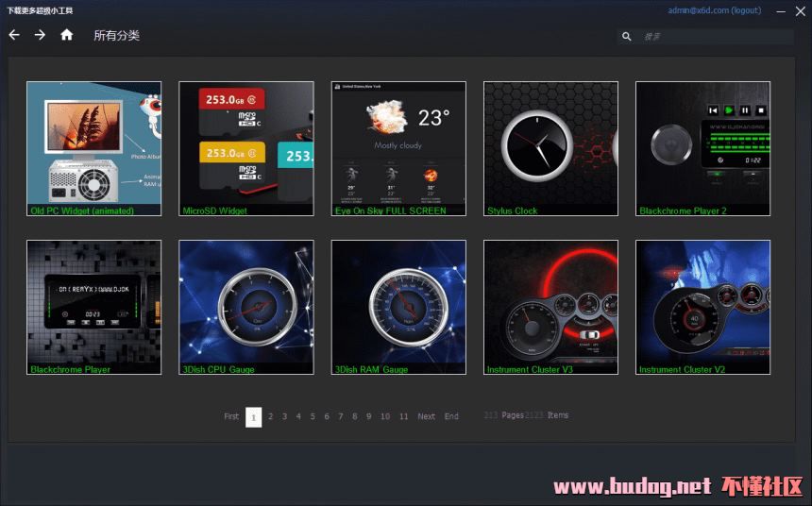The height and width of the screenshot is (506, 812).
Task: Open the Blackchrome Player 2 thumbnail
Action: coord(702,148)
